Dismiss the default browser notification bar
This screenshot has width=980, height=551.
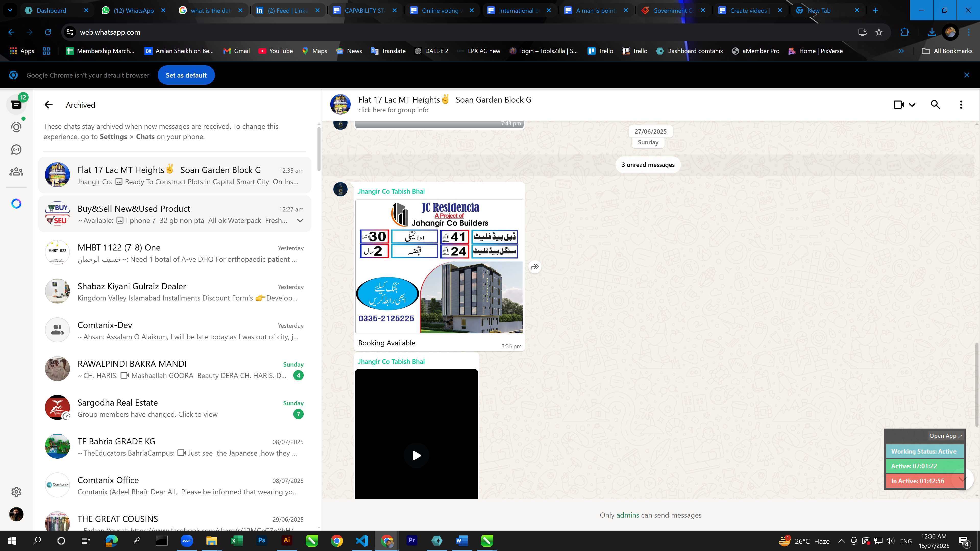coord(967,75)
